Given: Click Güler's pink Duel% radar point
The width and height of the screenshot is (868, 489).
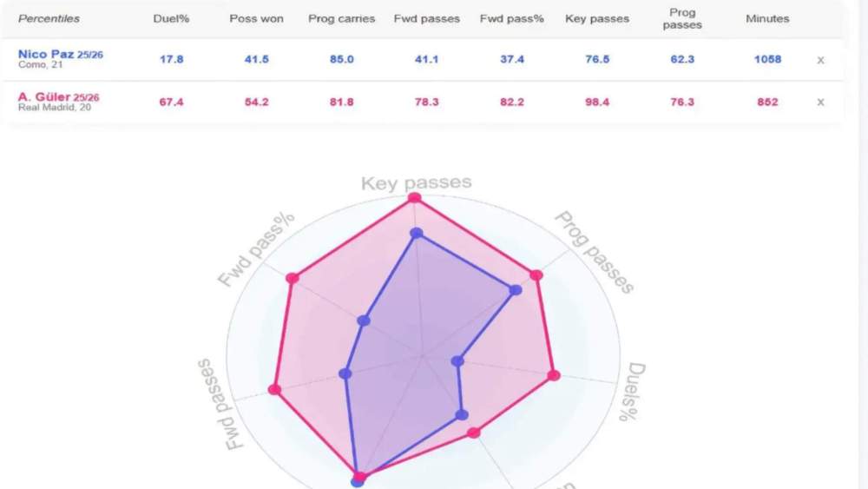Looking at the screenshot, I should (555, 375).
